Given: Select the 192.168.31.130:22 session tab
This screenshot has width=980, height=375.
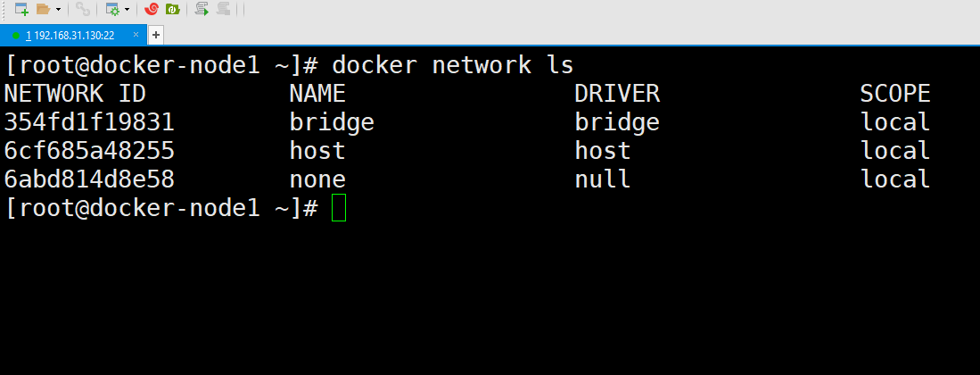Looking at the screenshot, I should tap(70, 35).
